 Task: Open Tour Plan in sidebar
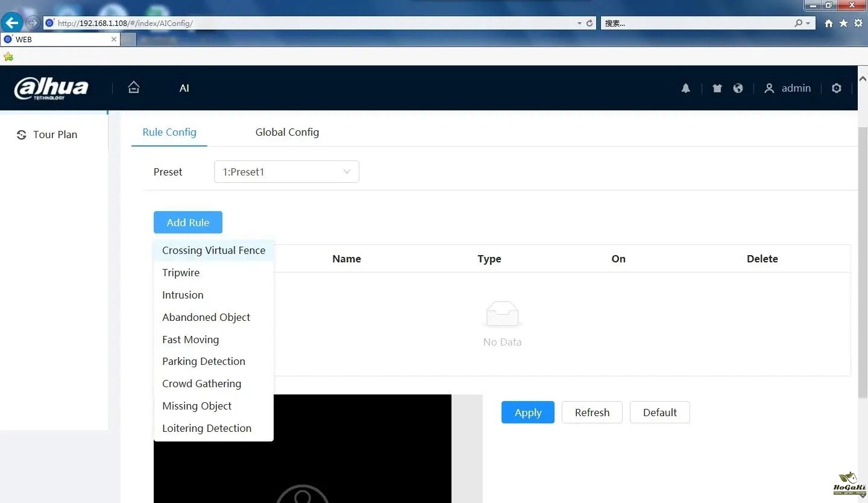[x=55, y=134]
